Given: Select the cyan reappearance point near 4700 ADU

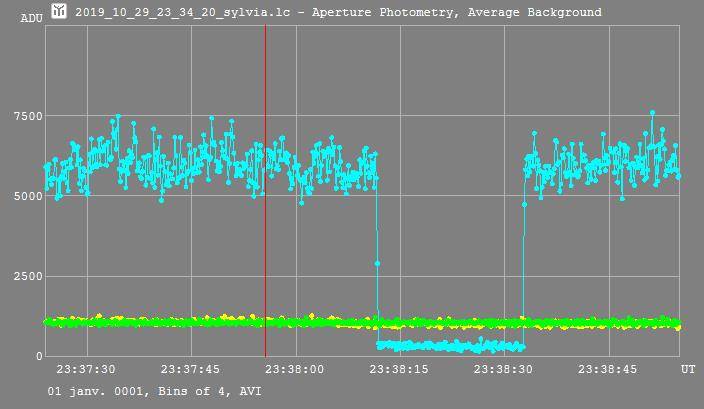Looking at the screenshot, I should 524,205.
